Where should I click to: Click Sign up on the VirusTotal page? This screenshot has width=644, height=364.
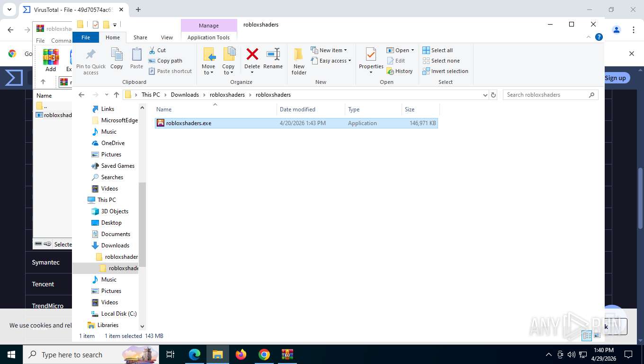pos(615,78)
